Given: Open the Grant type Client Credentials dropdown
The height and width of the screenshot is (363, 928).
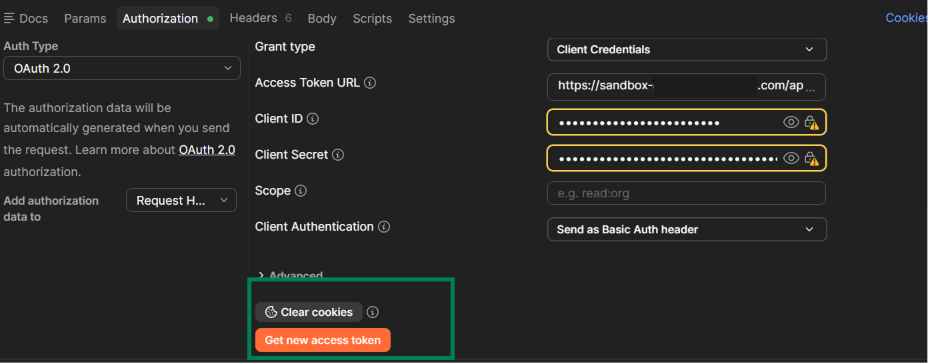Looking at the screenshot, I should (687, 49).
